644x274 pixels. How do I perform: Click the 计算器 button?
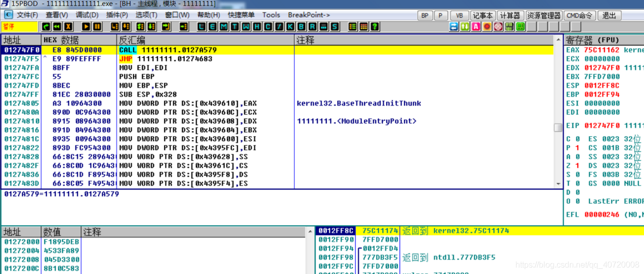[510, 16]
